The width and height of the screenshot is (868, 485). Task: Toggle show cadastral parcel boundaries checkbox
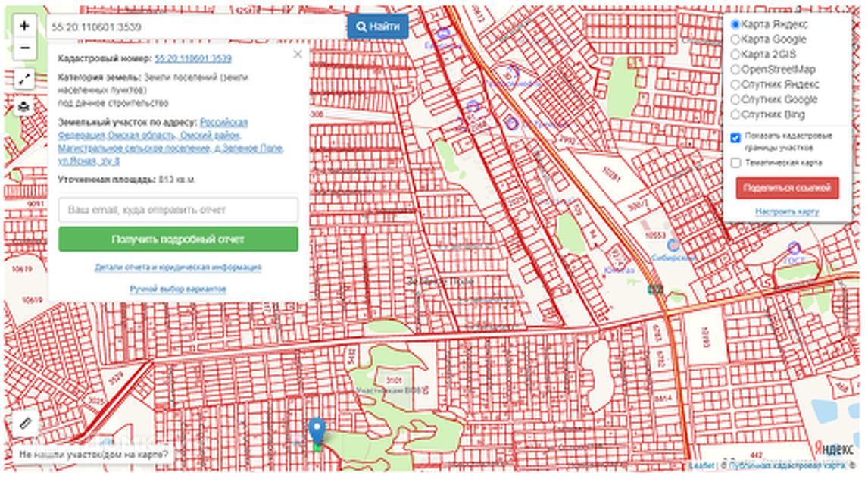point(735,138)
